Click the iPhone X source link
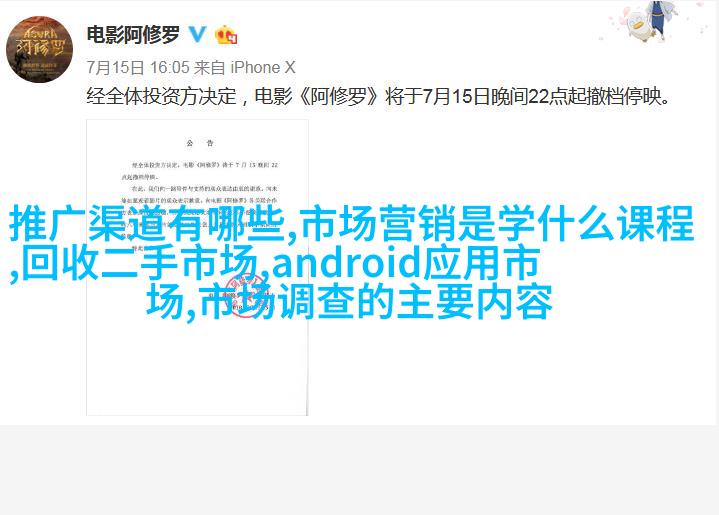The image size is (719, 515). pyautogui.click(x=263, y=67)
